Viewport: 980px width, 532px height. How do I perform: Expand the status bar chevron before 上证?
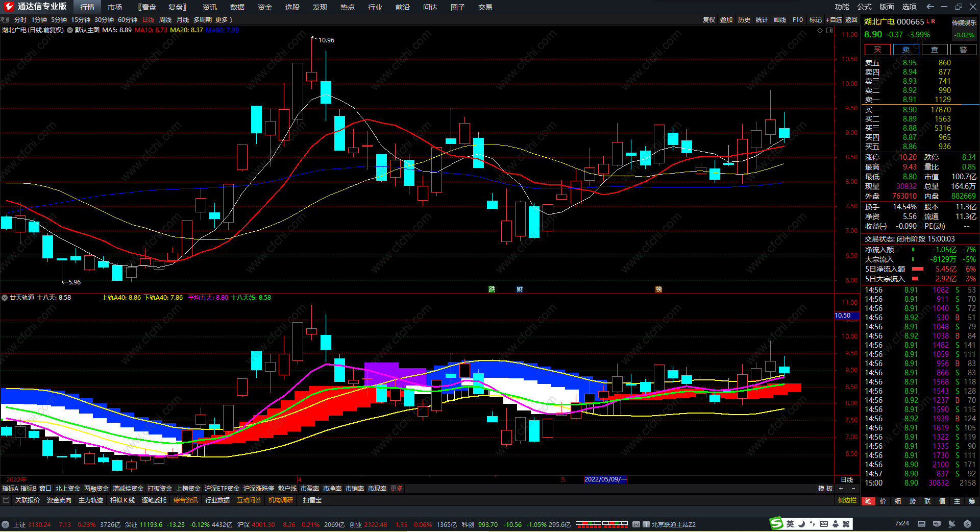[x=5, y=524]
